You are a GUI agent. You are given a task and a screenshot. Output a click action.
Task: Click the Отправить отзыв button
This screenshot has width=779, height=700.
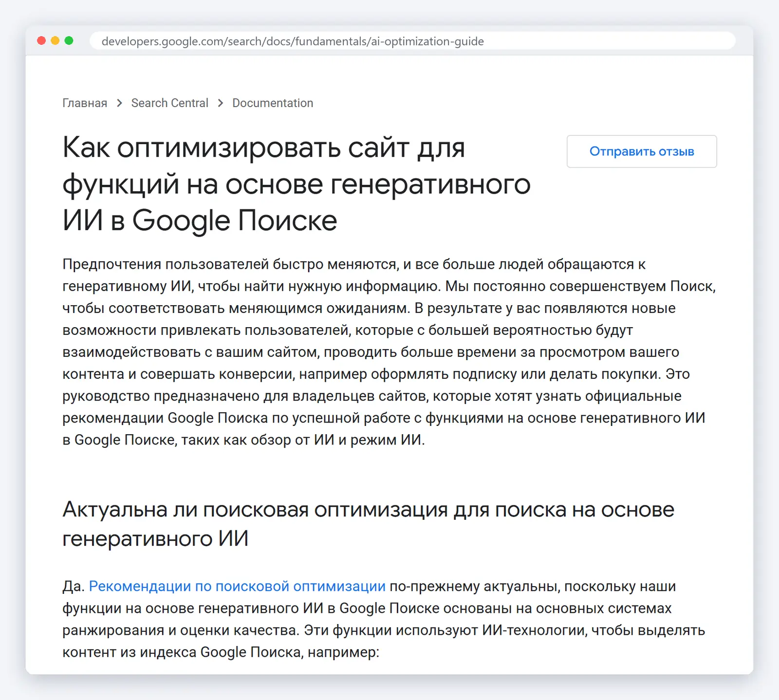(x=642, y=151)
